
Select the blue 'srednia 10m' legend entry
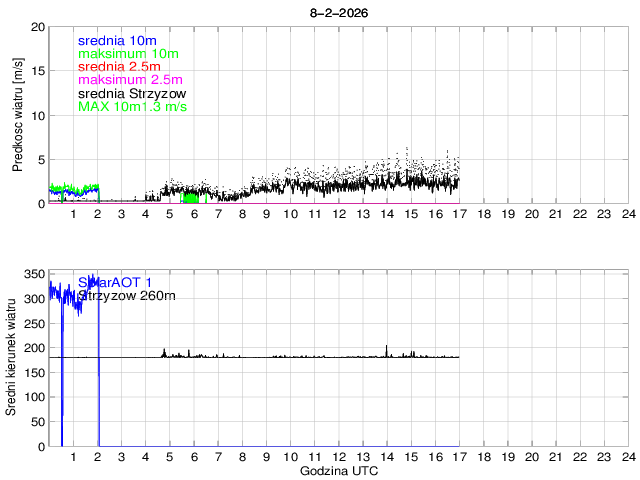[116, 40]
